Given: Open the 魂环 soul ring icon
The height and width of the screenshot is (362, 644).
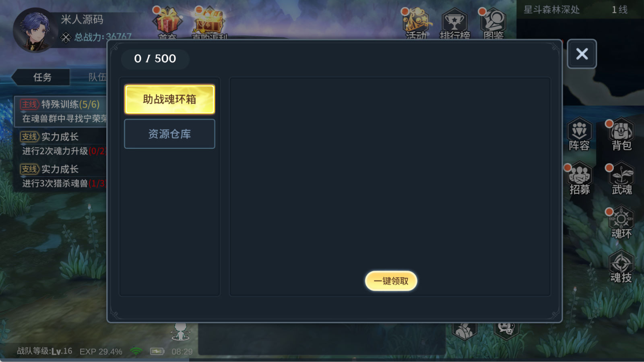Looking at the screenshot, I should click(621, 223).
